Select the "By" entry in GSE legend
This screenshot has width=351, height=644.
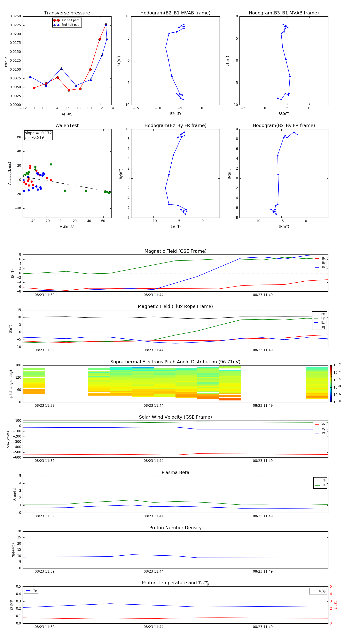pos(320,263)
